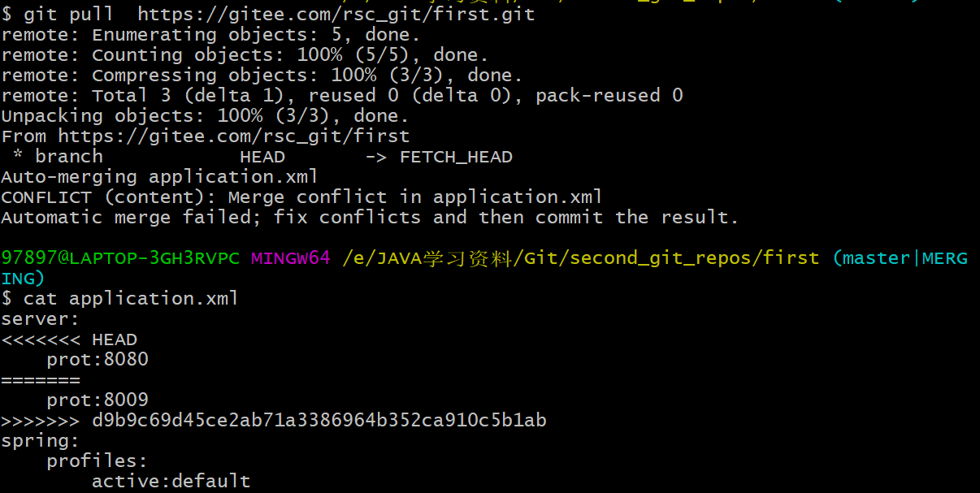Click the 'active:default' line

tap(171, 481)
